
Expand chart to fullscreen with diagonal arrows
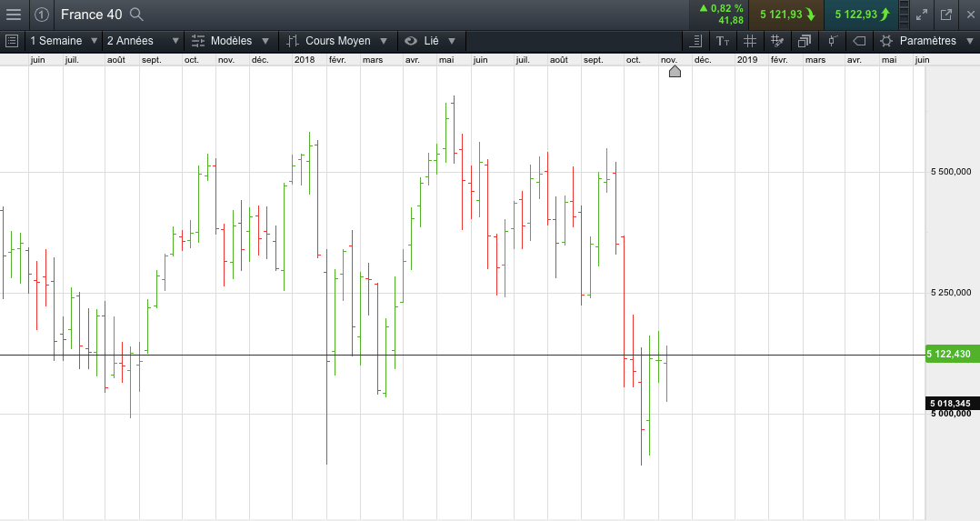point(921,15)
